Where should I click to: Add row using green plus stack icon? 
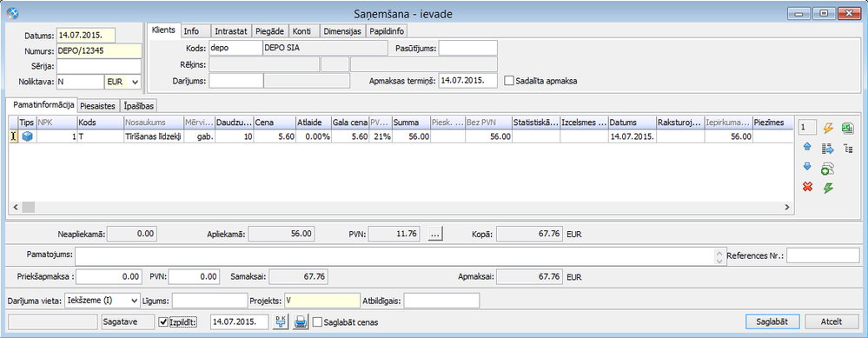coord(828,168)
